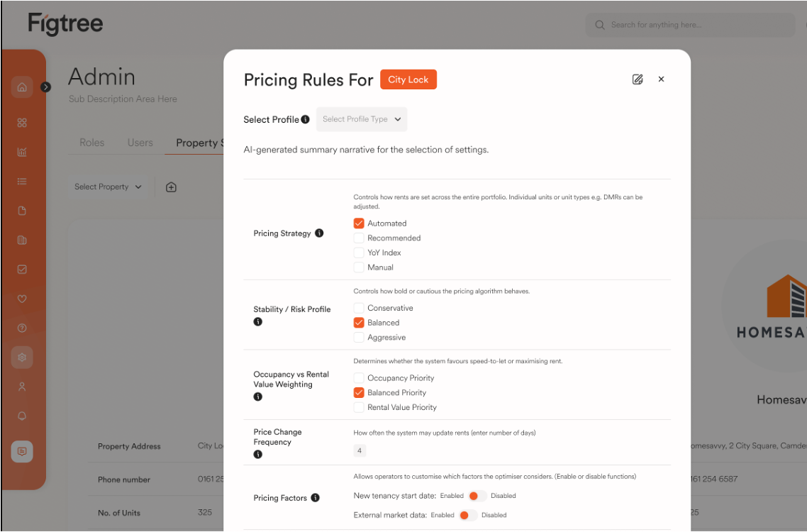807x532 pixels.
Task: Click the Phone number row label
Action: click(x=124, y=480)
